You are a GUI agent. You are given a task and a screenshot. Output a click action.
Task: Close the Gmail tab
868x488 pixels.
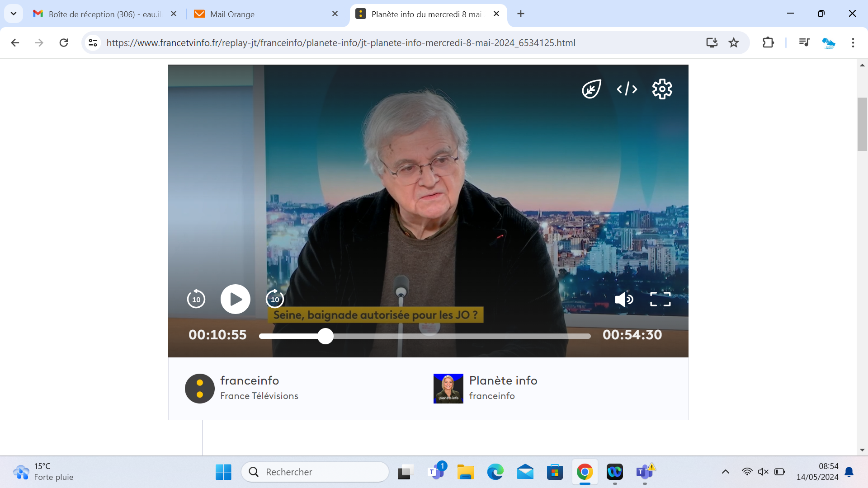click(174, 14)
